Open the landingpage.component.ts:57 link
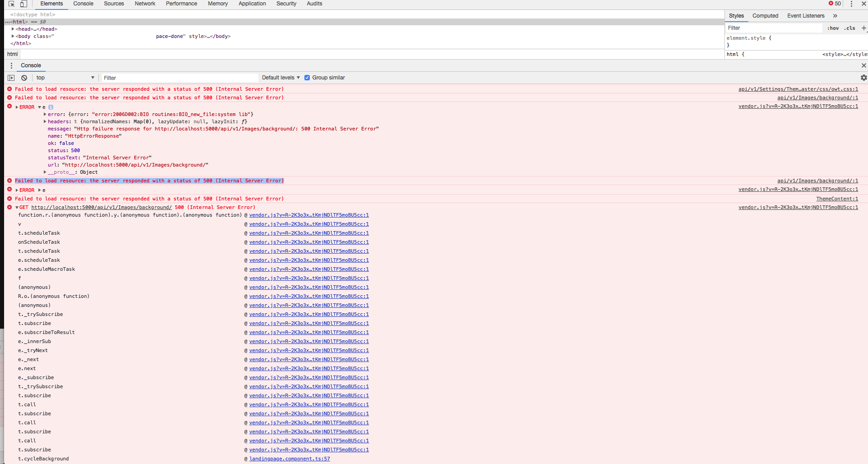The height and width of the screenshot is (464, 868). coord(289,459)
